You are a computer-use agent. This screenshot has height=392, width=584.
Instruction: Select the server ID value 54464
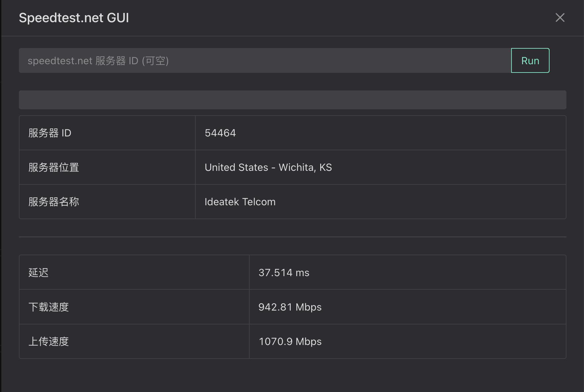pos(220,133)
